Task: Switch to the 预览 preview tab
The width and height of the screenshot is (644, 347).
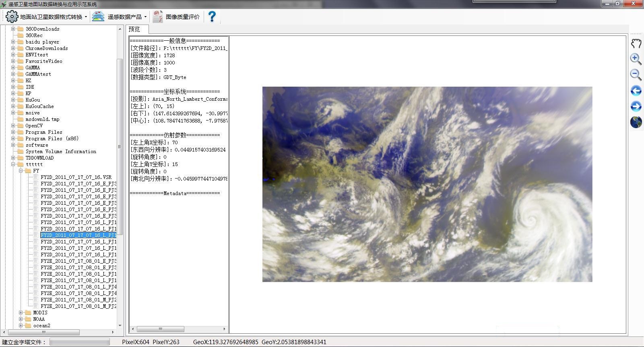Action: [x=134, y=29]
